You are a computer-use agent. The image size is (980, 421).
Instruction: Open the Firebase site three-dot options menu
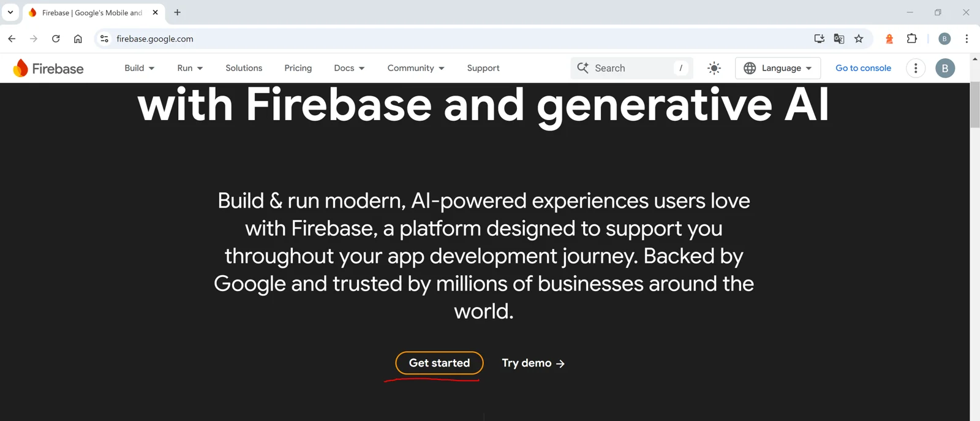coord(916,68)
